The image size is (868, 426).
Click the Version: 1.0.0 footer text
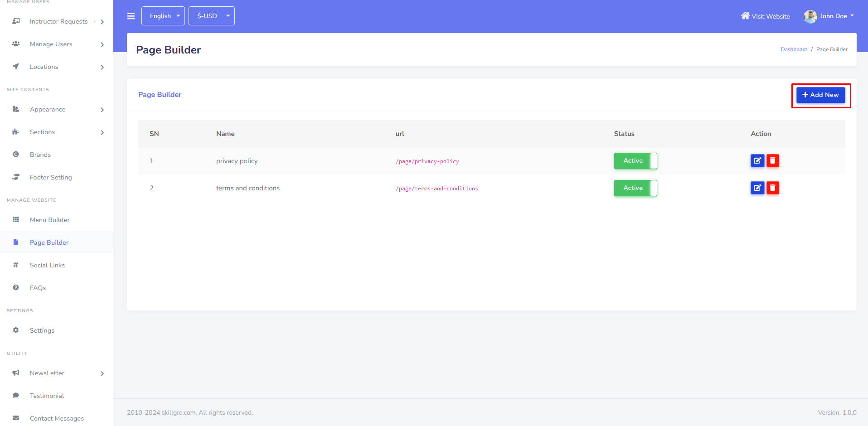tap(837, 412)
